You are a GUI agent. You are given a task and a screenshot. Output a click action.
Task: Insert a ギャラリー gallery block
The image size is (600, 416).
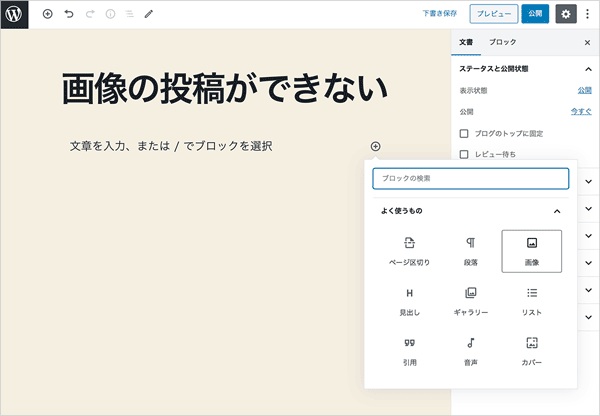(471, 302)
